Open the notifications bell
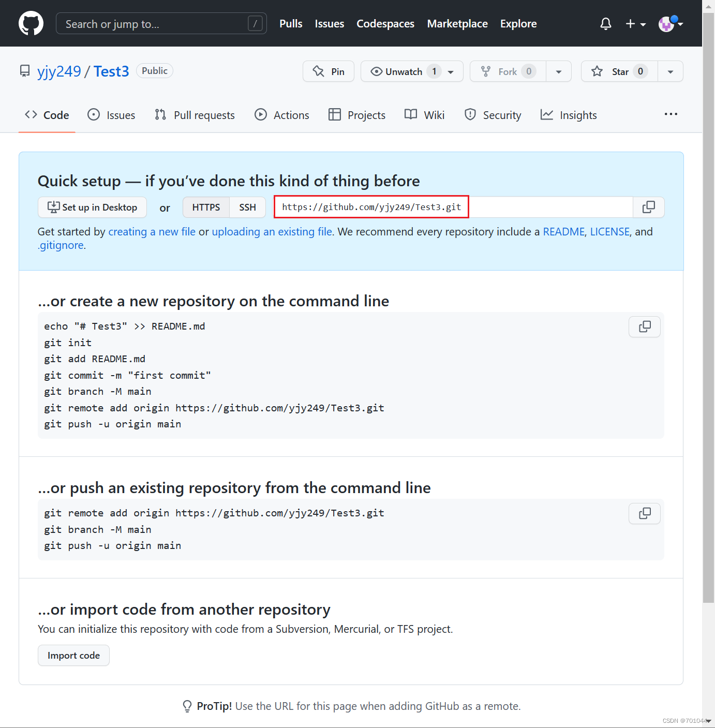715x728 pixels. (x=606, y=24)
